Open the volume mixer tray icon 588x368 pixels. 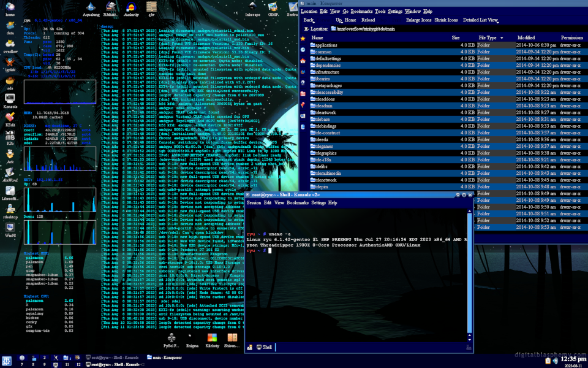pos(555,361)
